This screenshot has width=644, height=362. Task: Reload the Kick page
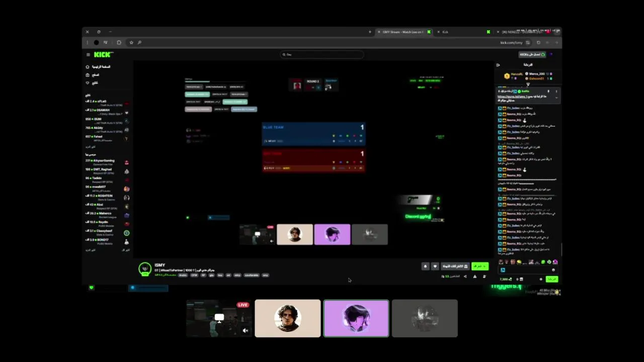(538, 43)
